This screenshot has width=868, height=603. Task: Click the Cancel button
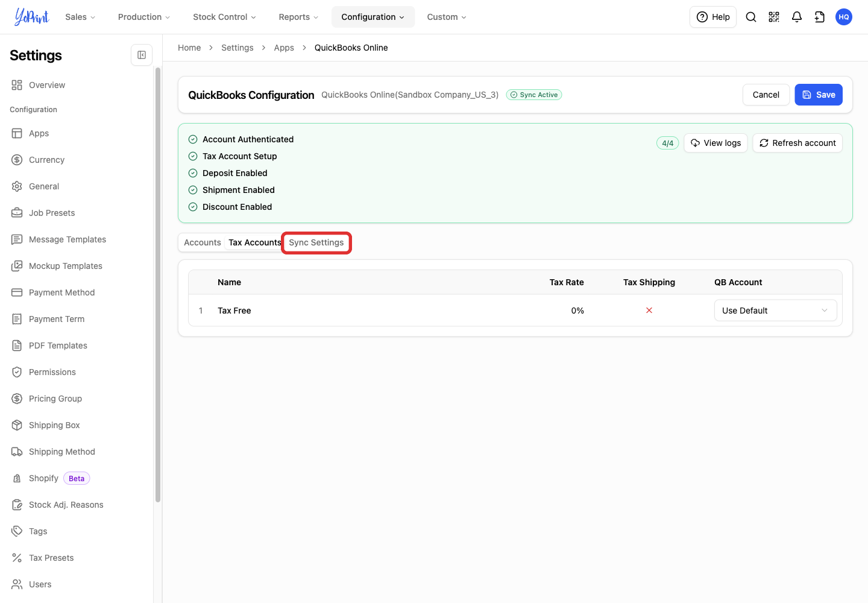[766, 95]
